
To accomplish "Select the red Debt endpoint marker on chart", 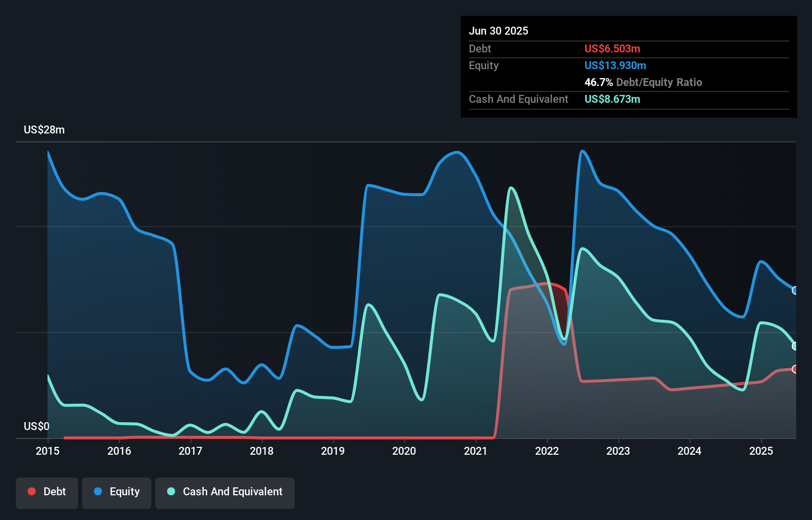I will 795,369.
